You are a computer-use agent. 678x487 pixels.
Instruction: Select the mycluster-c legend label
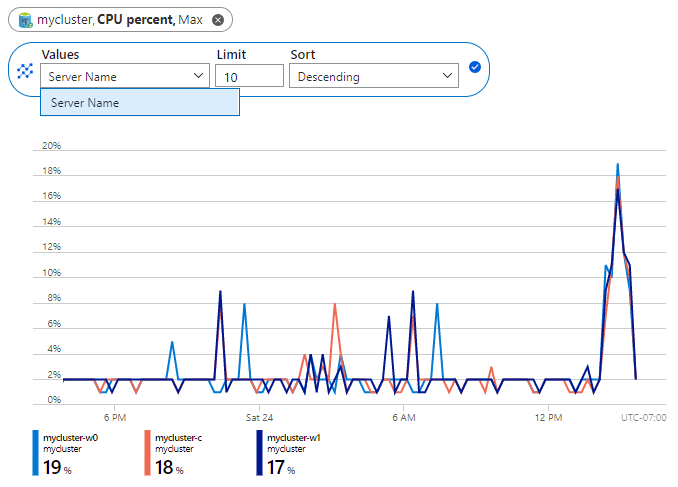click(179, 437)
